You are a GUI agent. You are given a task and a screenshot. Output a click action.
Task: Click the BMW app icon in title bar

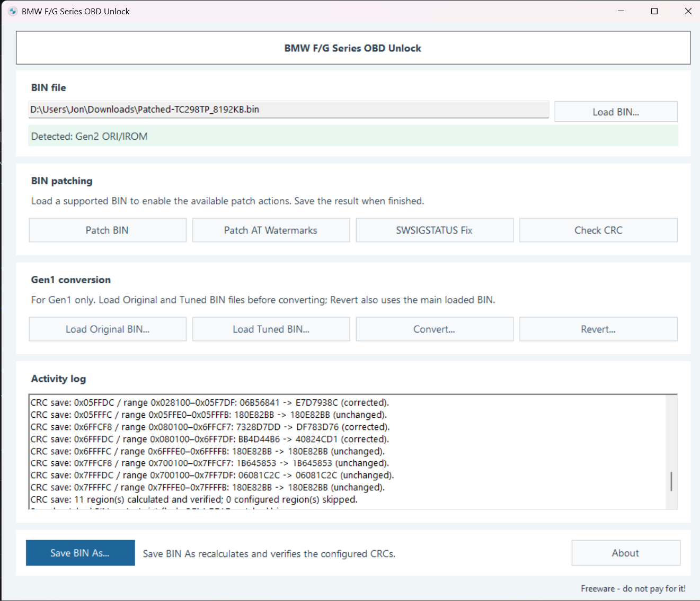point(13,11)
